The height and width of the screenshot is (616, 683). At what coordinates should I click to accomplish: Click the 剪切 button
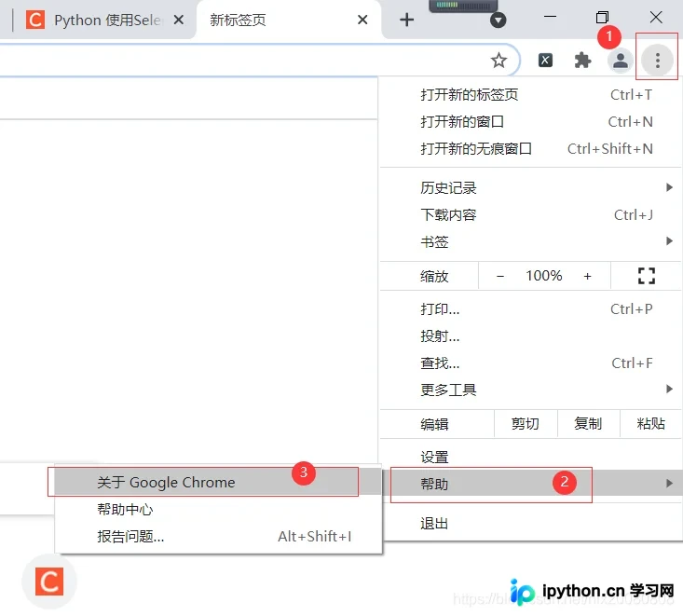coord(526,423)
